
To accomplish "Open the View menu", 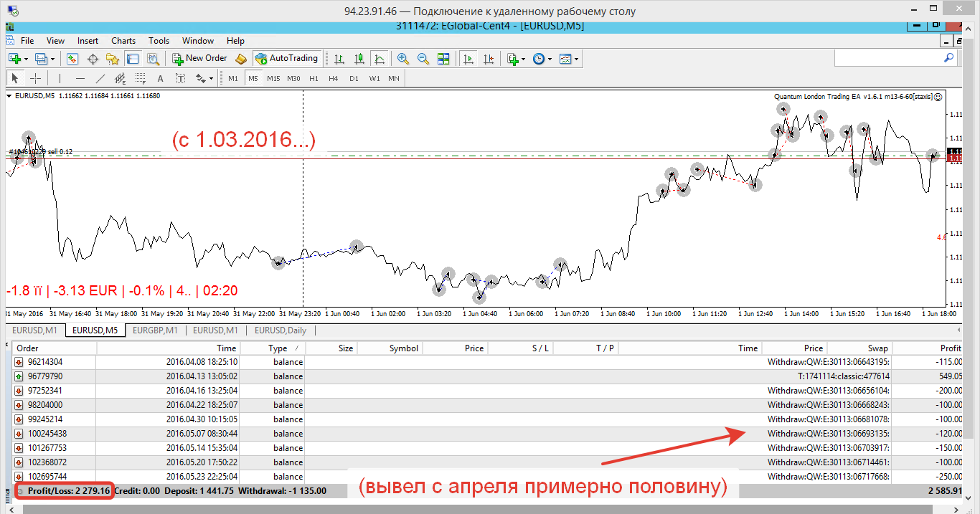I will (55, 41).
